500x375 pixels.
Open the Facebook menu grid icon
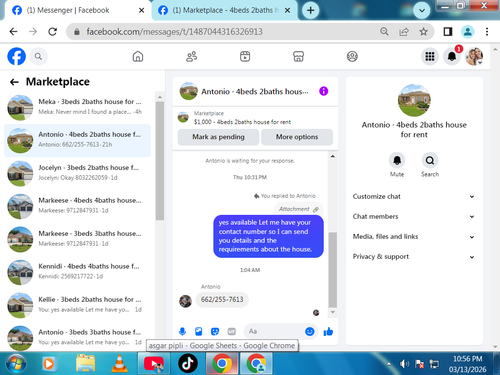coord(430,56)
